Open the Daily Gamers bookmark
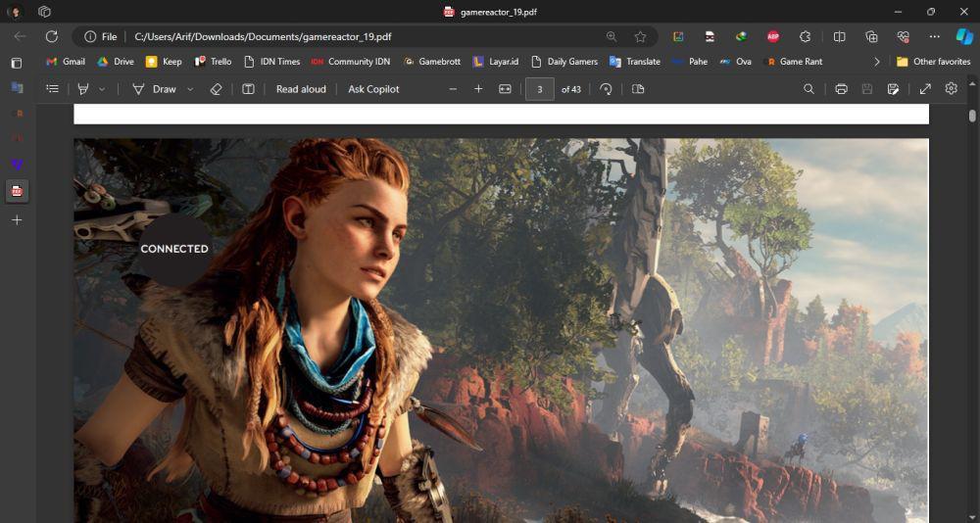The image size is (980, 523). (564, 62)
